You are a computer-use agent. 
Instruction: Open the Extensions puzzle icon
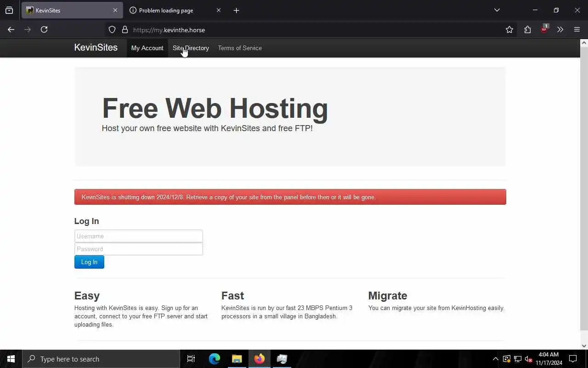tap(527, 29)
